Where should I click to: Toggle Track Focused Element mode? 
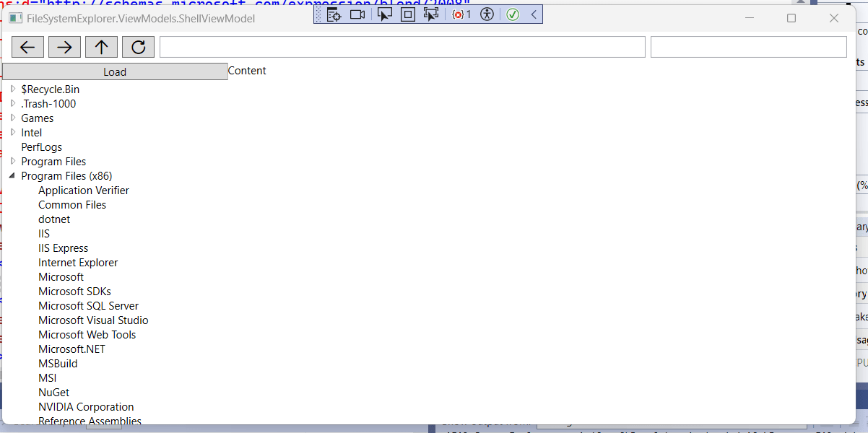click(x=431, y=14)
